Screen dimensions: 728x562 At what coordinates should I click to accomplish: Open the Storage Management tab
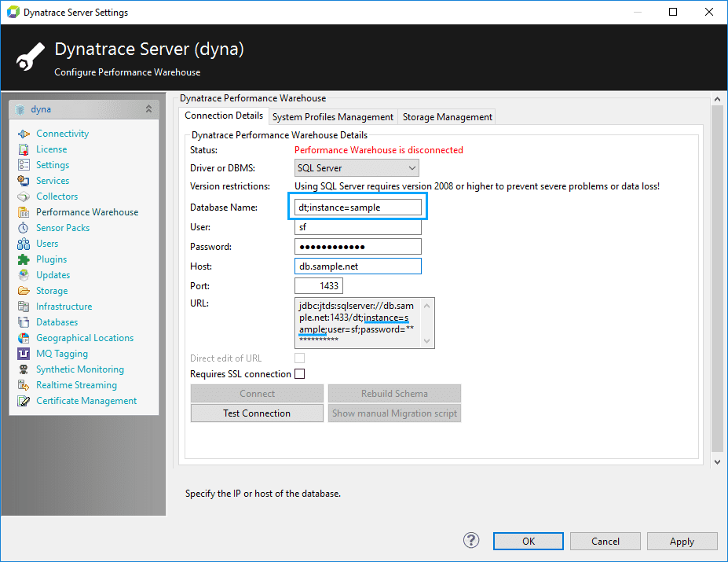tap(448, 117)
